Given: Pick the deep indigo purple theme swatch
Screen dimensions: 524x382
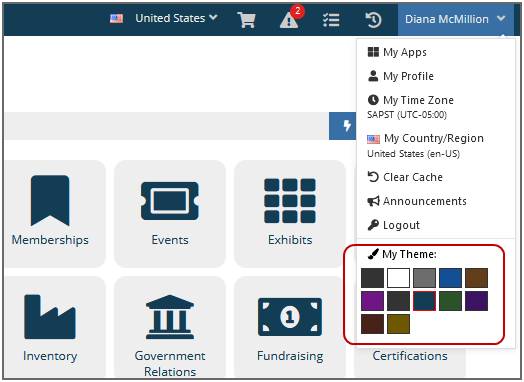Looking at the screenshot, I should [477, 301].
